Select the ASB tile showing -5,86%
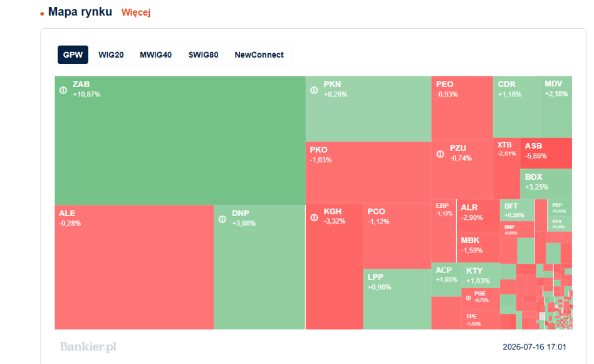594x364 pixels. [546, 153]
